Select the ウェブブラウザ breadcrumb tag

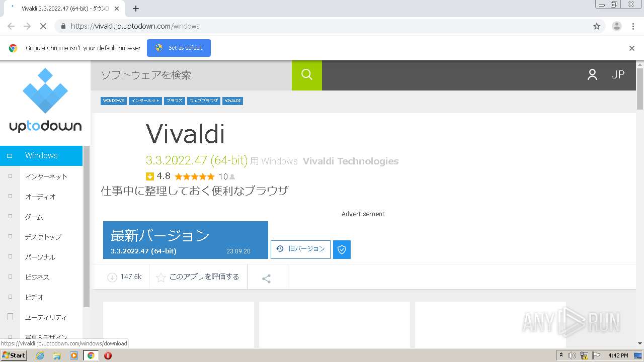204,101
